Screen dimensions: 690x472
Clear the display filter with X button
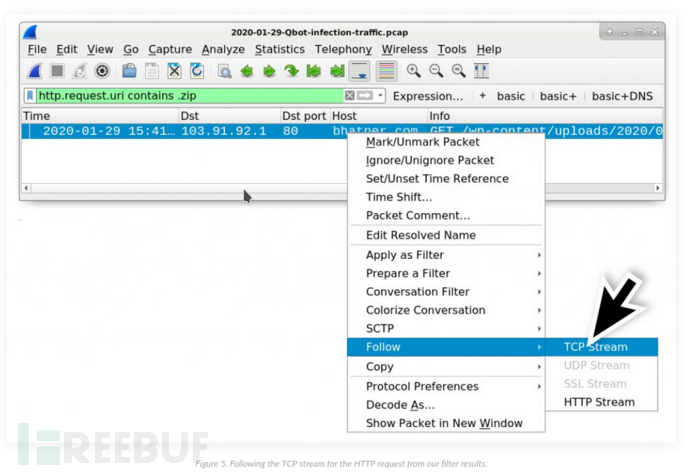[x=349, y=96]
